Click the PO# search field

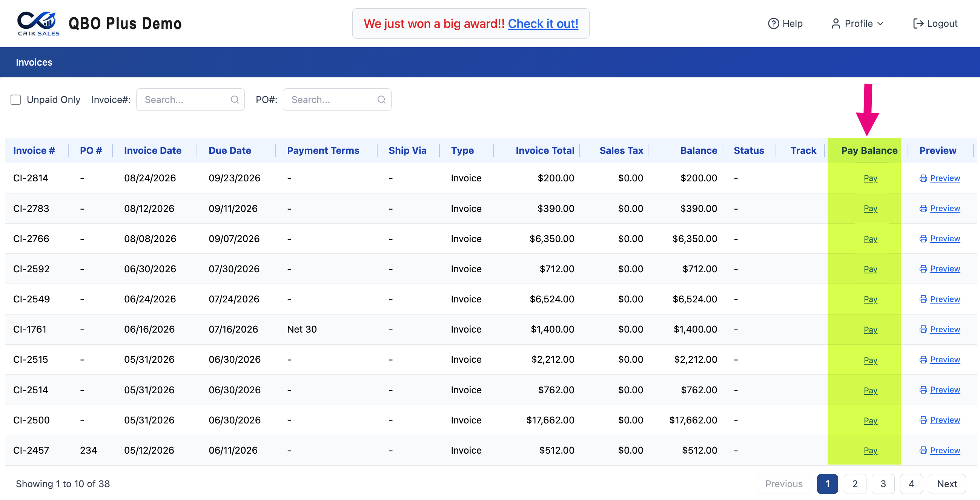337,100
